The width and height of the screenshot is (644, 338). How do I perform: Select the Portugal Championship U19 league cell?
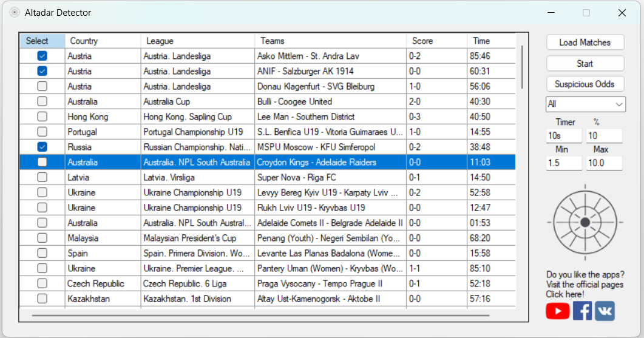197,132
